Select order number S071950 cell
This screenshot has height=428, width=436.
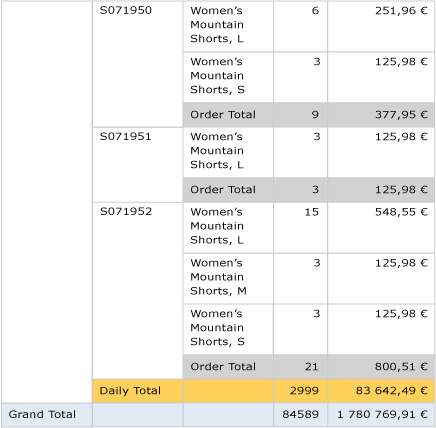coord(138,64)
